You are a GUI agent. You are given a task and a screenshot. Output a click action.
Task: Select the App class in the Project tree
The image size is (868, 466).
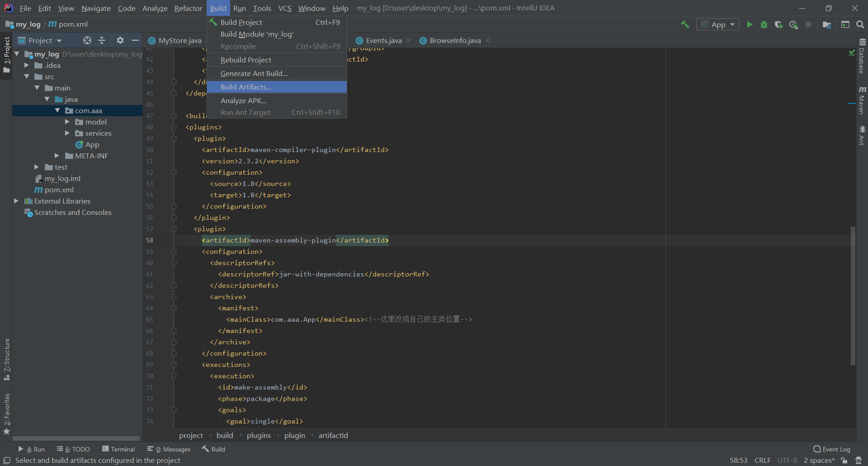tap(92, 144)
